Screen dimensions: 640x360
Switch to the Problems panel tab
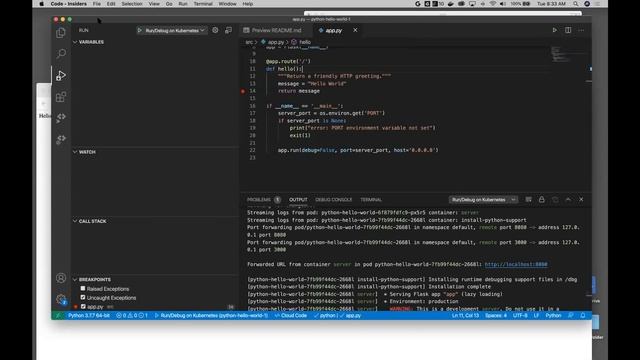[x=259, y=200]
